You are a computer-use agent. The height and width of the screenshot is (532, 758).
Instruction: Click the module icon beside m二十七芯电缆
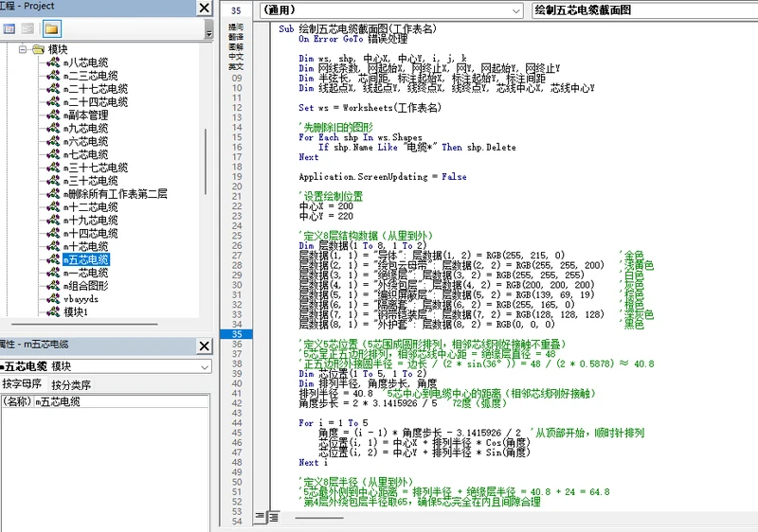[53, 88]
